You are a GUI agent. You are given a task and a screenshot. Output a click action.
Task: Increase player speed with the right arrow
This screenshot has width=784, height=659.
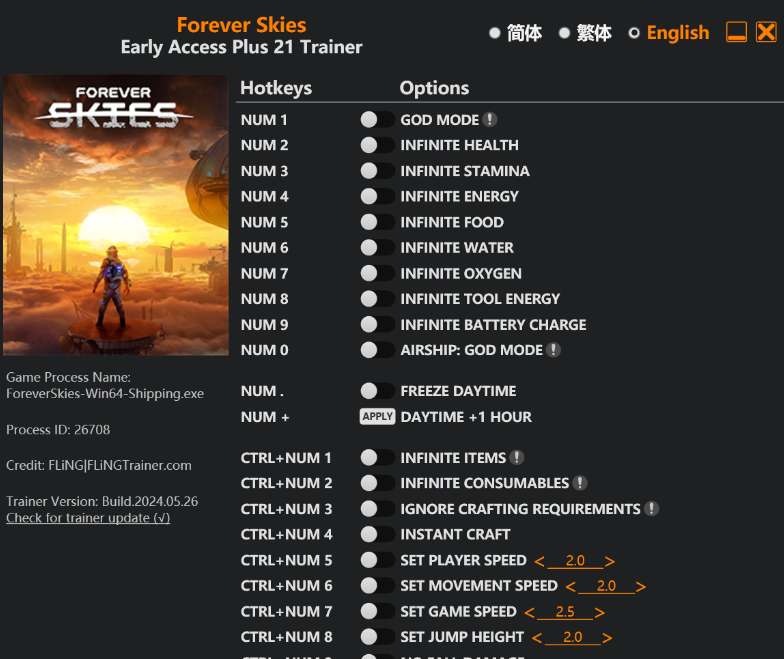[610, 561]
